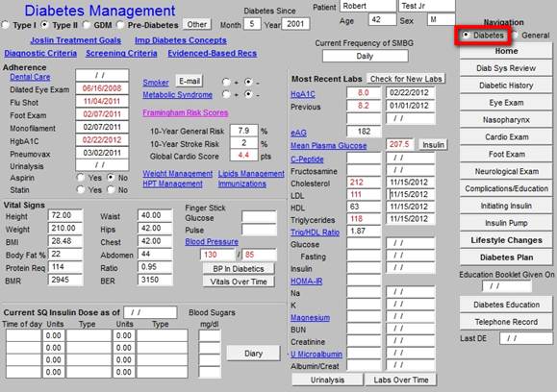Click the Other diabetes type button

(197, 24)
